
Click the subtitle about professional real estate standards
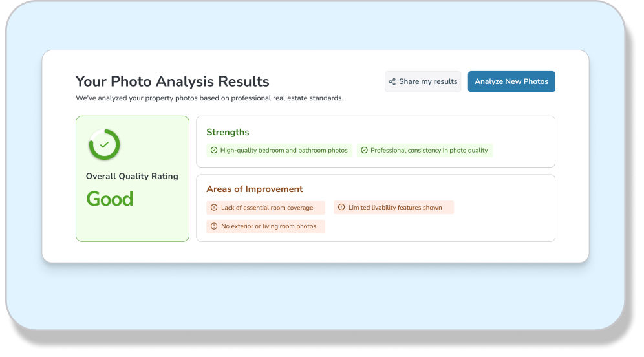tap(209, 98)
